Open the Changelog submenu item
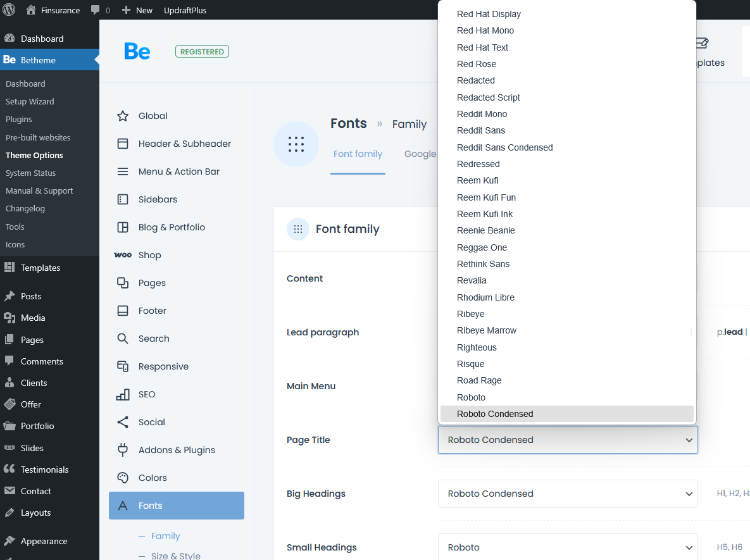The image size is (750, 560). coord(25,209)
